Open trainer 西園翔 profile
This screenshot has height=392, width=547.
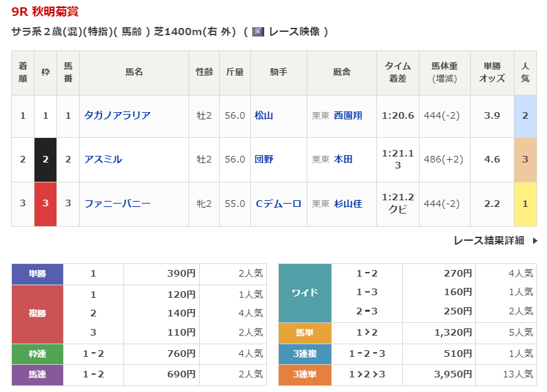(x=348, y=115)
